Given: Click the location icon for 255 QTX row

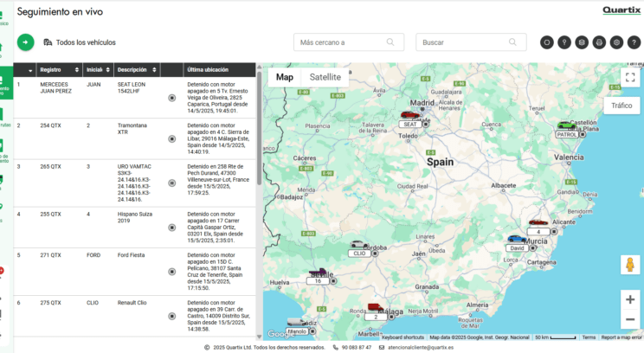Looking at the screenshot, I should [x=172, y=228].
